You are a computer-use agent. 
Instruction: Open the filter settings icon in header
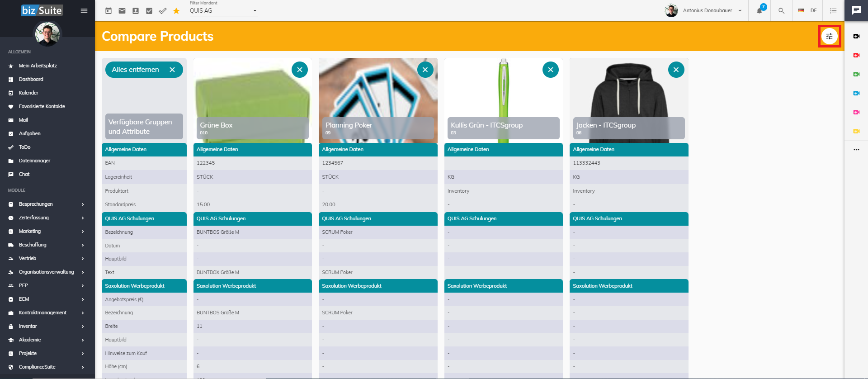pyautogui.click(x=829, y=36)
